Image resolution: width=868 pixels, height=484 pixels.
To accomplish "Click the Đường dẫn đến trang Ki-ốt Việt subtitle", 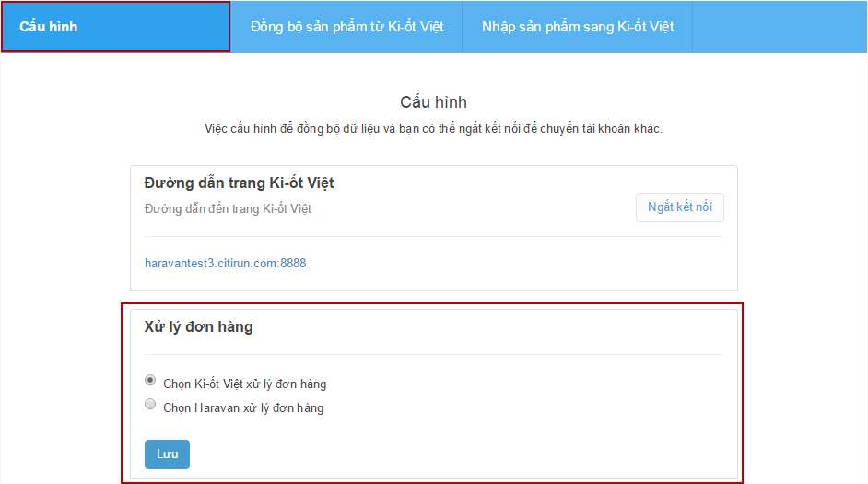I will click(x=229, y=208).
